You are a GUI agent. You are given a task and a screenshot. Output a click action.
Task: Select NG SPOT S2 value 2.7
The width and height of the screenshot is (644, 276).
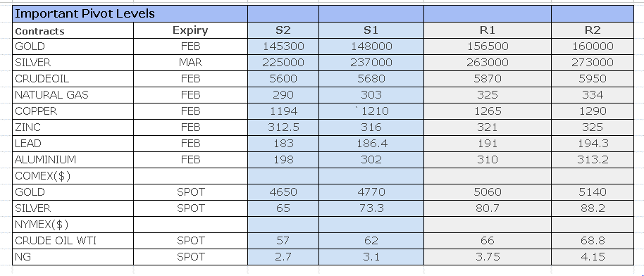pos(283,257)
